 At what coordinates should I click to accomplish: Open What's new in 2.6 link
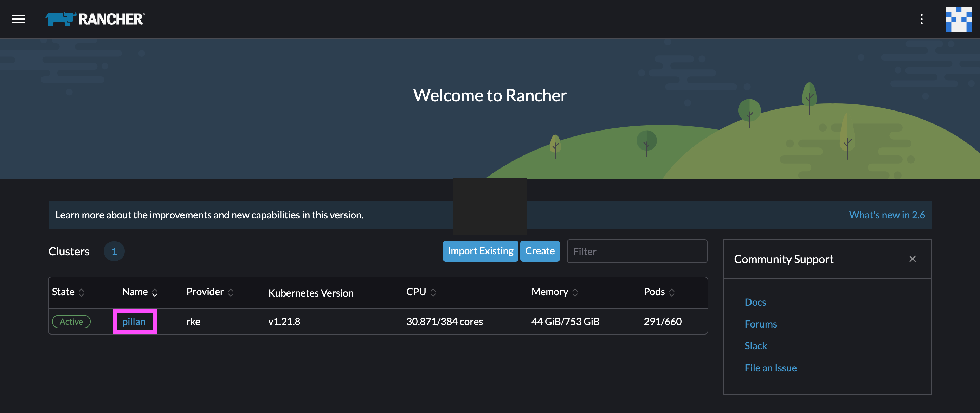pos(886,215)
